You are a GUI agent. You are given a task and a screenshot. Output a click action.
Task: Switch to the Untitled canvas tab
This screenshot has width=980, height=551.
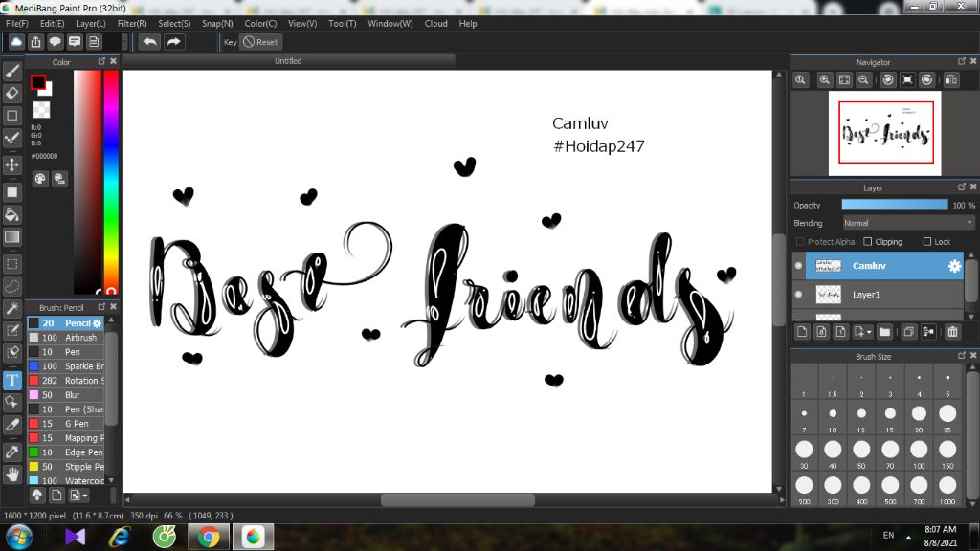pyautogui.click(x=288, y=61)
